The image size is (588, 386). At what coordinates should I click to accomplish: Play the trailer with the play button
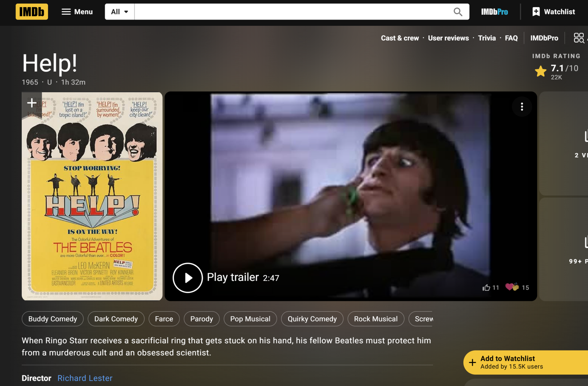pos(188,278)
